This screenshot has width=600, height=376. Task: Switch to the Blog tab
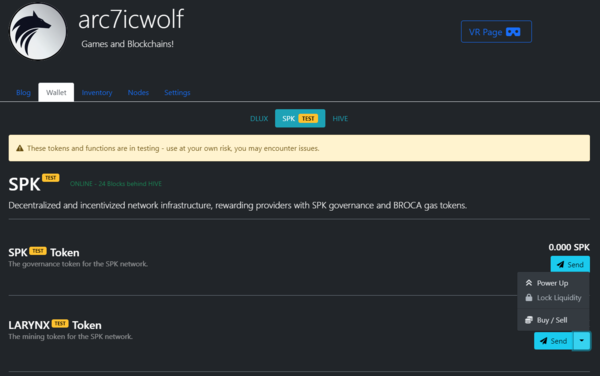point(23,93)
